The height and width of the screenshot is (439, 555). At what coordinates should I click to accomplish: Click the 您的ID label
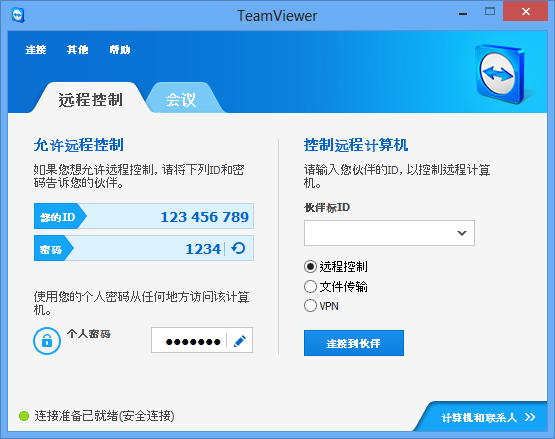click(x=57, y=217)
